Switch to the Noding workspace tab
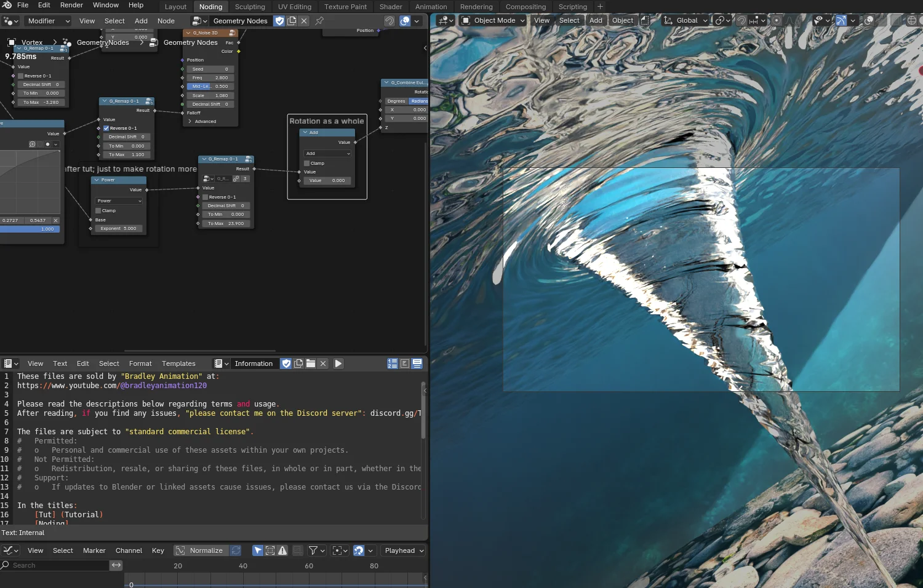 [210, 7]
